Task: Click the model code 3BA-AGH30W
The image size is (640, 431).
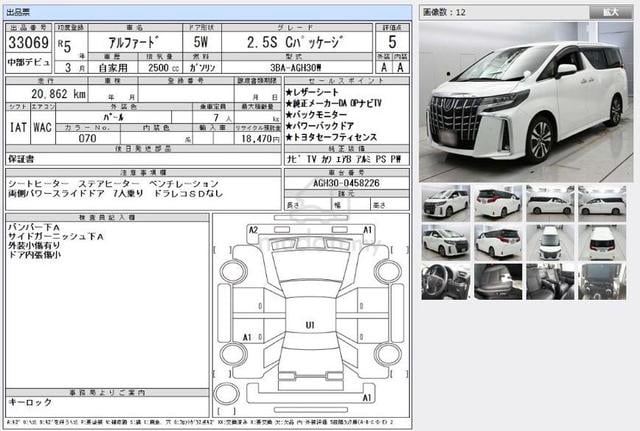Action: tap(296, 68)
